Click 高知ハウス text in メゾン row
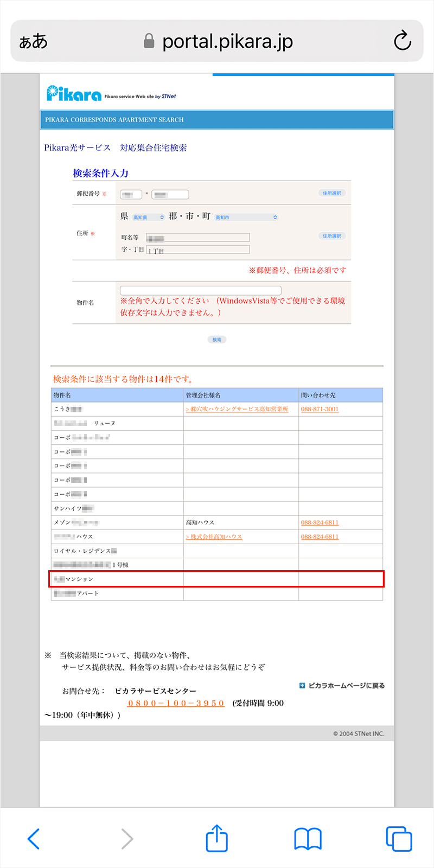Screen dimensions: 434x868 coord(200,522)
